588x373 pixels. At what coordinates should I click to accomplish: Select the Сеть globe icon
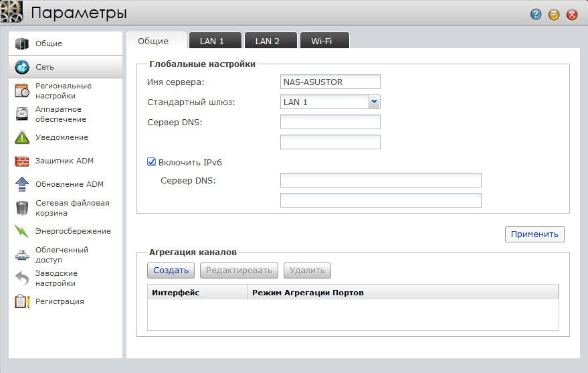click(x=22, y=67)
